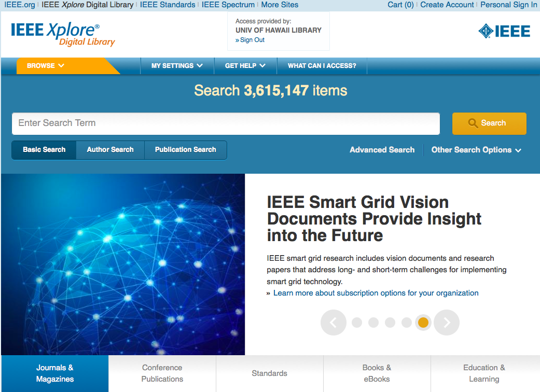The image size is (540, 392).
Task: Click the Search 3,615,147 items heading
Action: tap(271, 91)
